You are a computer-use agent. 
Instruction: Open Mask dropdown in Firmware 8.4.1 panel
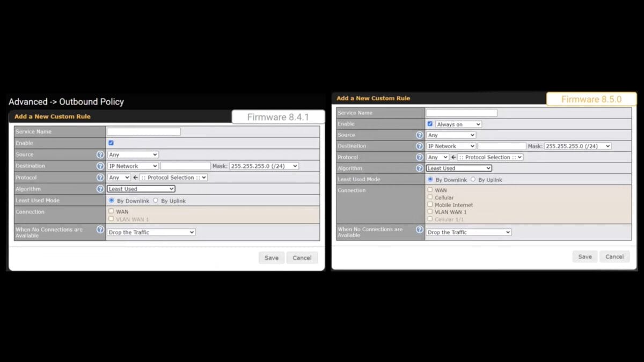point(264,166)
